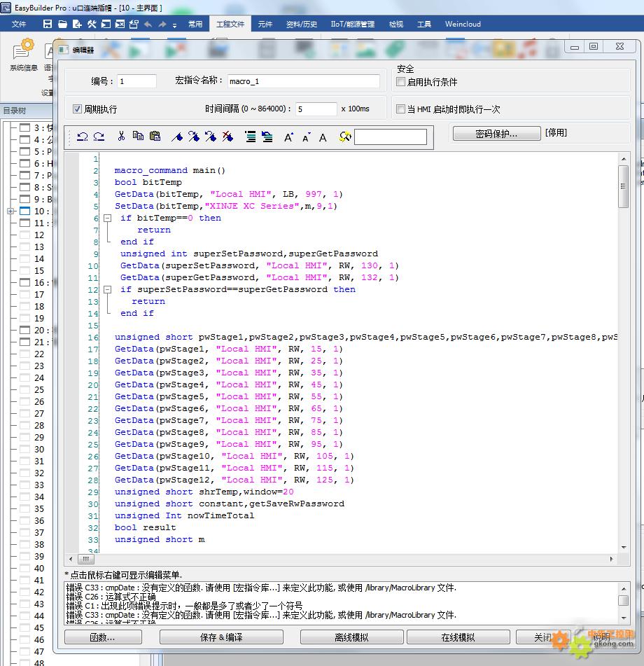The height and width of the screenshot is (666, 644).
Task: Click the outline collapse code icon
Action: [x=267, y=137]
